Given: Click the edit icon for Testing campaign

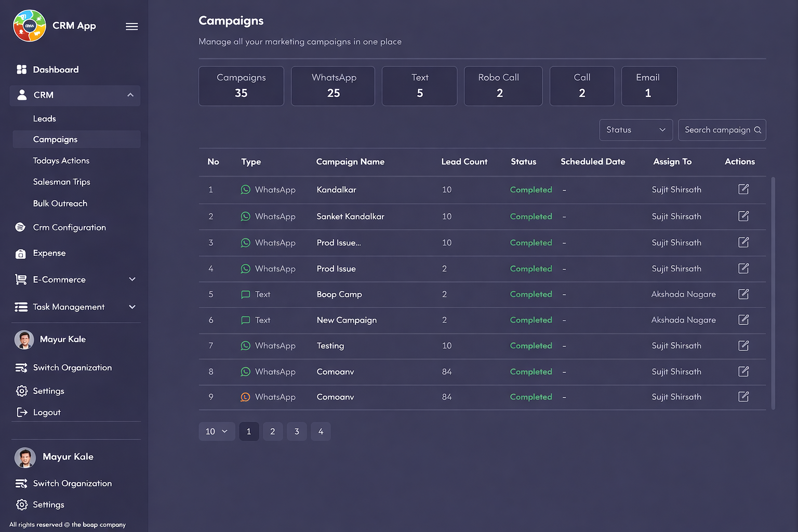Looking at the screenshot, I should click(743, 345).
